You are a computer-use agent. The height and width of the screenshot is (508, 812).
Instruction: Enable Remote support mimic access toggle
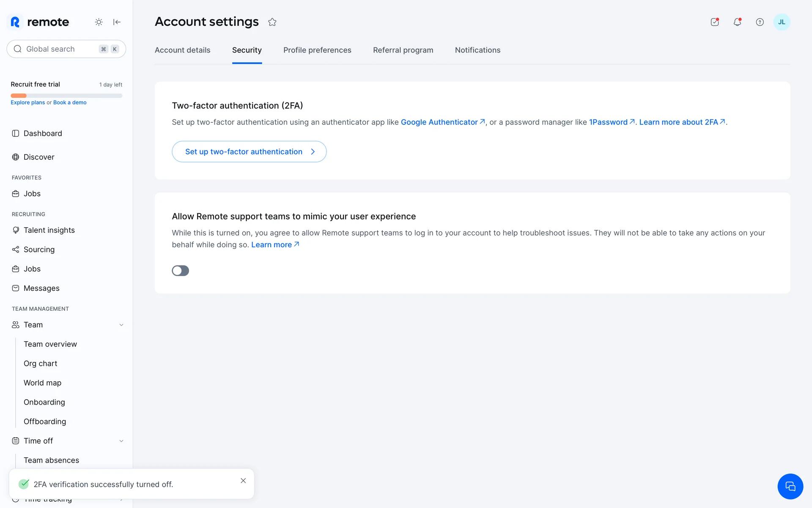pyautogui.click(x=180, y=271)
